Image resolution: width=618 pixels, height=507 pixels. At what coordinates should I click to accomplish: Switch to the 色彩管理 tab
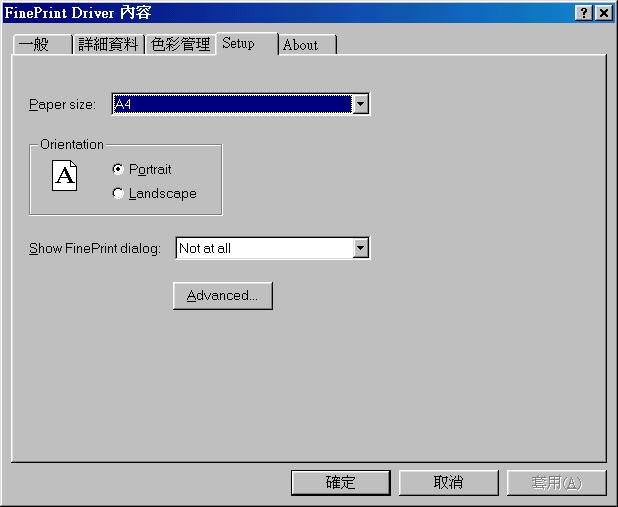[x=181, y=44]
